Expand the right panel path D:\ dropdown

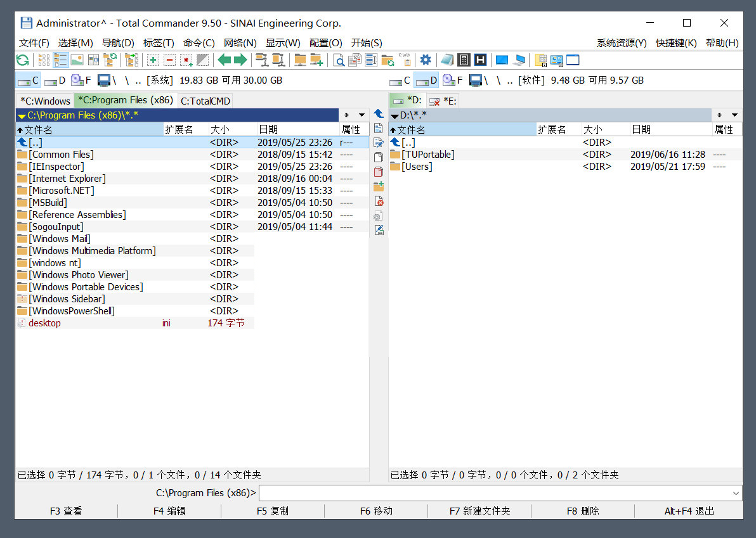[394, 115]
